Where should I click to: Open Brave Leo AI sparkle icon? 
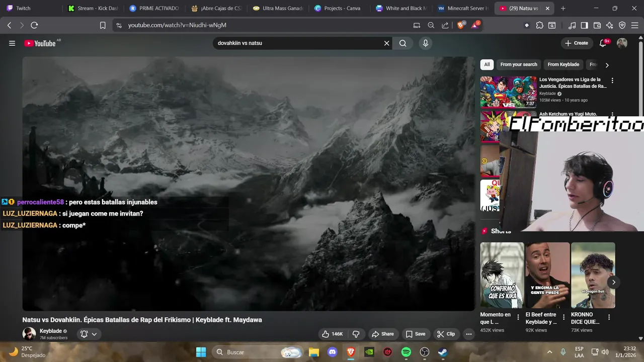point(610,25)
